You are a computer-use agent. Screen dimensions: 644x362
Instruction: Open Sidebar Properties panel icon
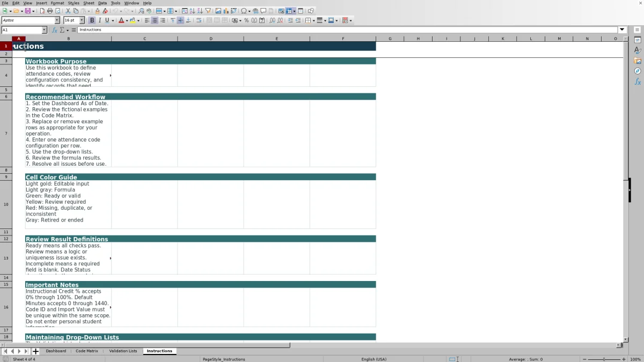tap(638, 40)
